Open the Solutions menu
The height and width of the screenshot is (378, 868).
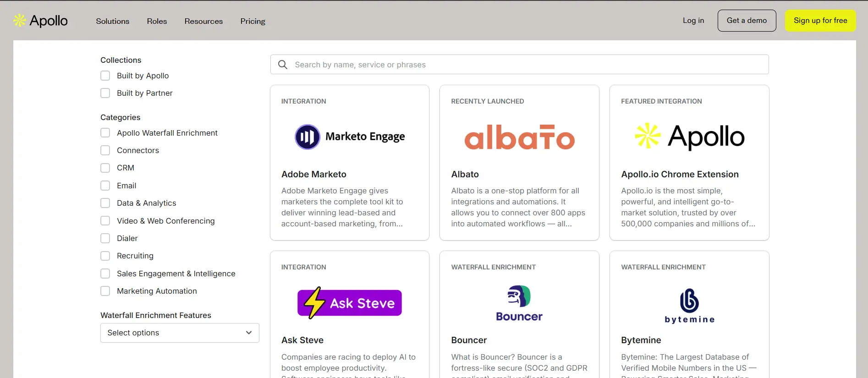coord(113,21)
